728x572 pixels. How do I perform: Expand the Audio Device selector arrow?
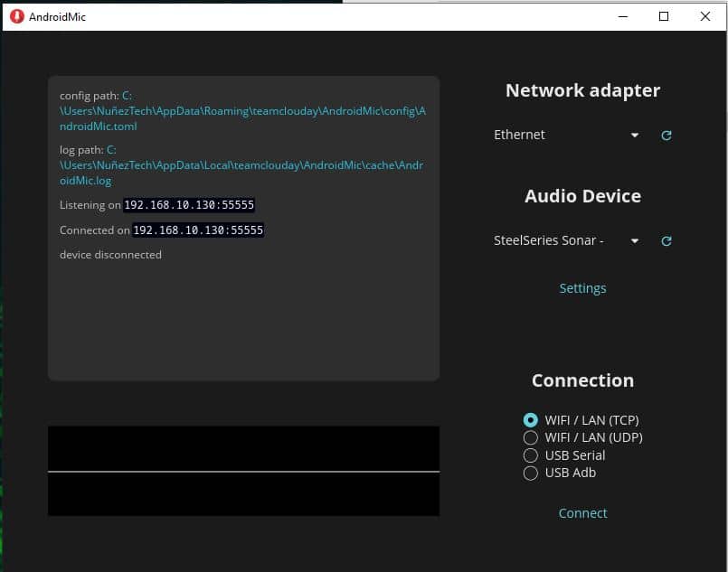[x=635, y=241]
